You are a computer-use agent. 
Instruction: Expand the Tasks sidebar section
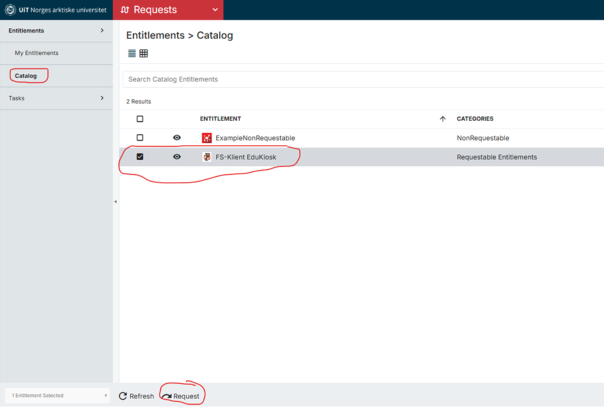[x=102, y=98]
